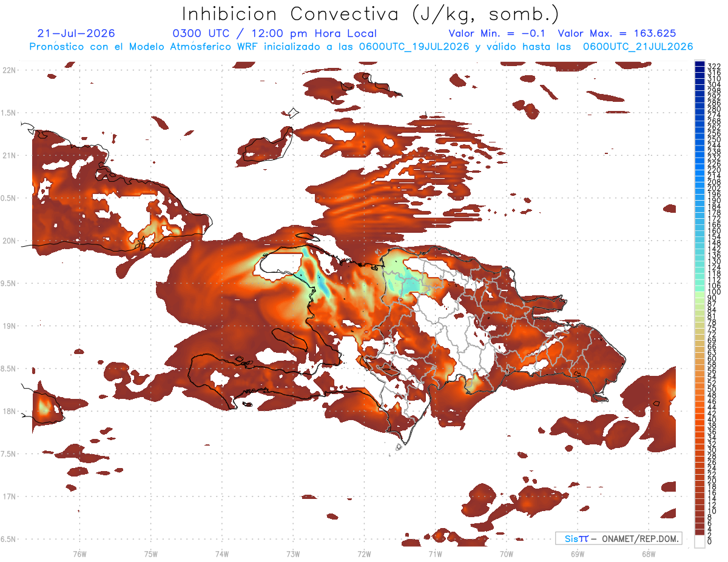
Task: Click the "70W" longitude label
Action: (x=507, y=554)
